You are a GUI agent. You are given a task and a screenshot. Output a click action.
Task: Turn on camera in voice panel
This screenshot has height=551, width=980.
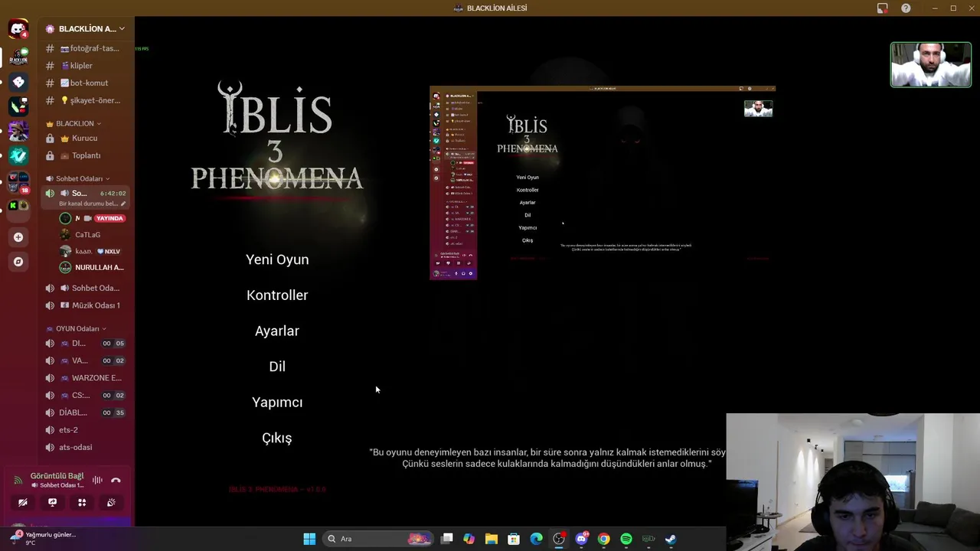23,503
